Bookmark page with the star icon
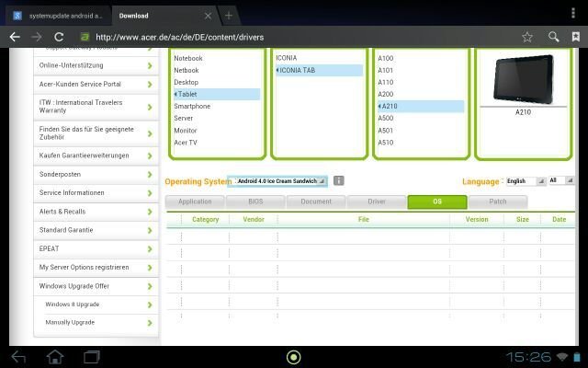The height and width of the screenshot is (368, 588). pos(527,37)
